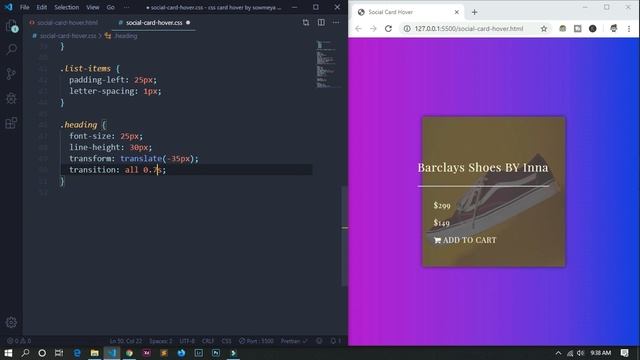Go forward in Chrome
The height and width of the screenshot is (360, 640).
(x=373, y=29)
